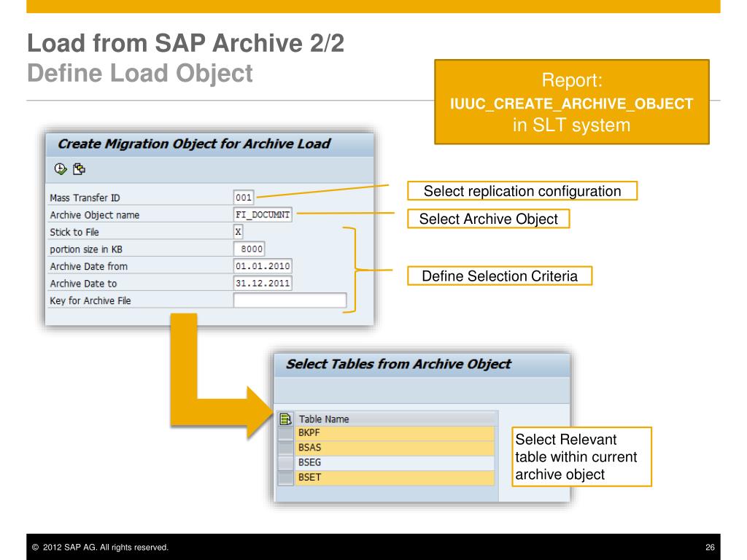
Task: Select the BKPF row selector
Action: [286, 433]
